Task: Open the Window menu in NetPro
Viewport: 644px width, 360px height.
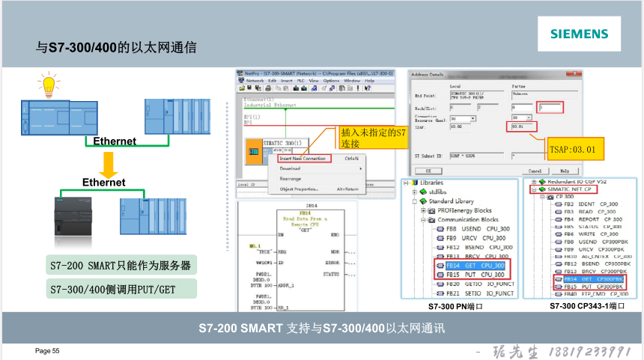Action: click(352, 80)
